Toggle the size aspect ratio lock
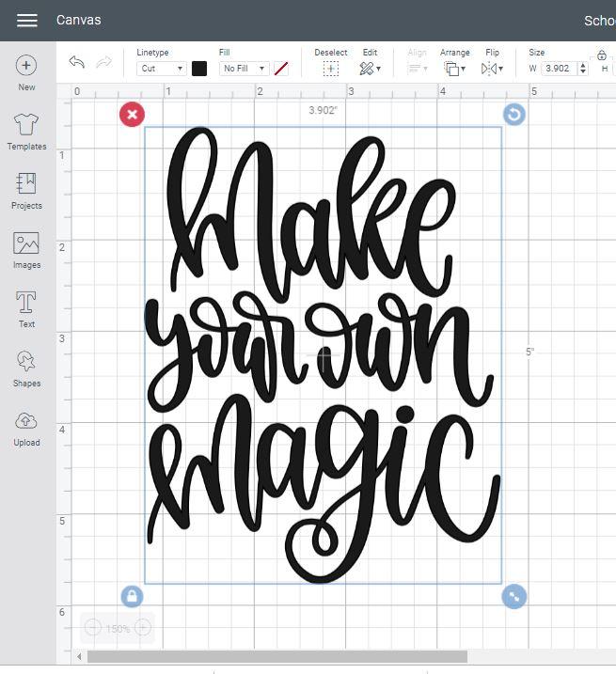 coord(602,55)
